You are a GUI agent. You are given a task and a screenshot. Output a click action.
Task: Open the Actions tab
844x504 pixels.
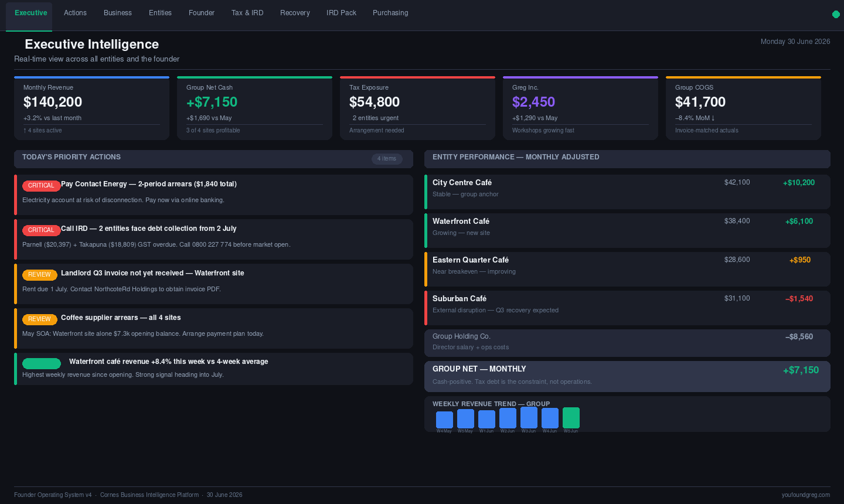coord(75,13)
